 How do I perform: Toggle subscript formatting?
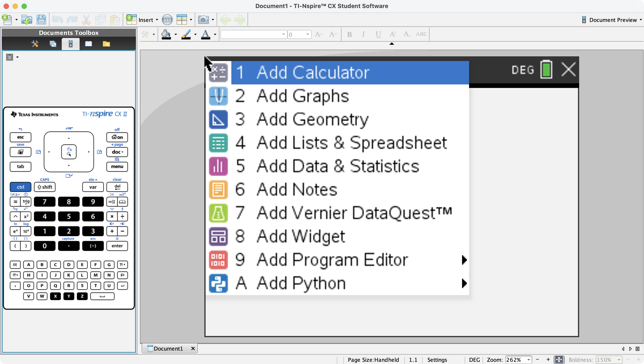click(x=407, y=34)
